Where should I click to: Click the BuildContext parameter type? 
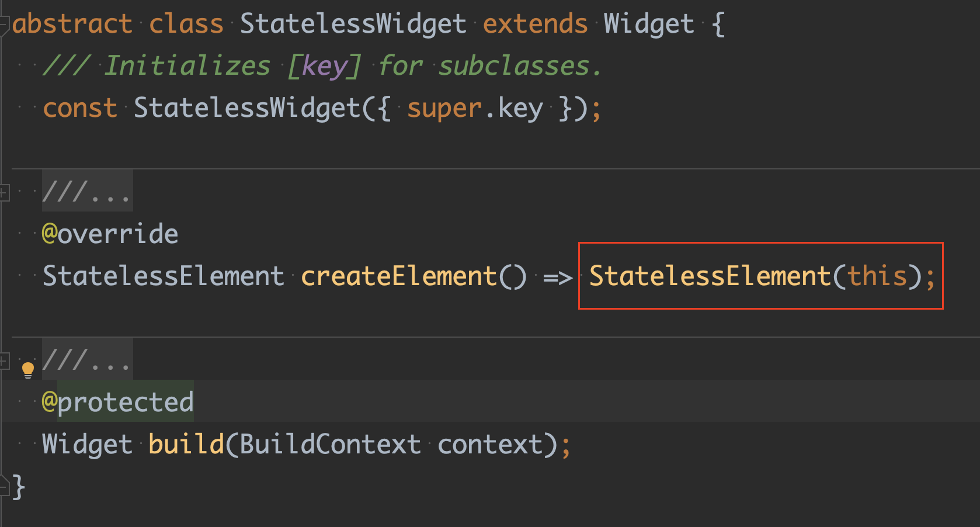coord(330,444)
